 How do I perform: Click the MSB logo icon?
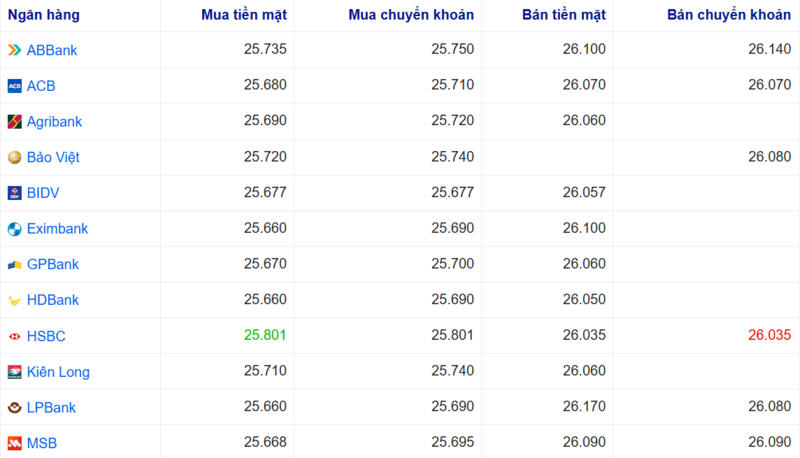[x=14, y=442]
